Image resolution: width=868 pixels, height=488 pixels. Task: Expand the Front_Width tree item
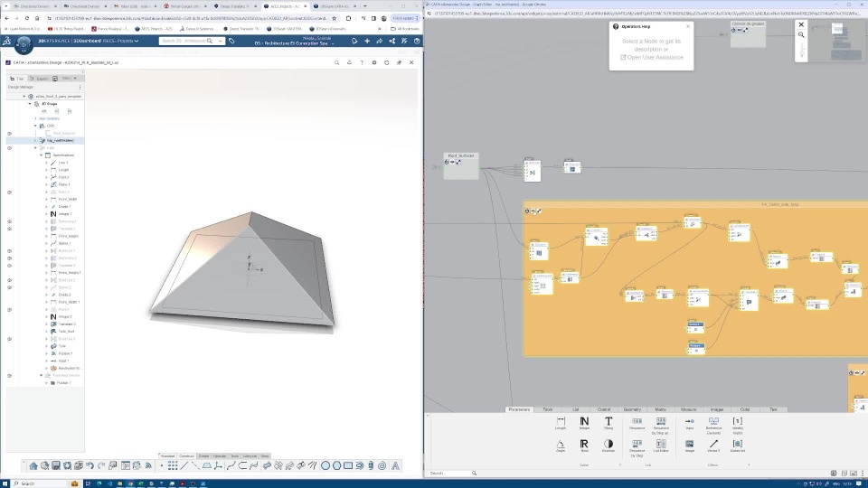[46, 199]
